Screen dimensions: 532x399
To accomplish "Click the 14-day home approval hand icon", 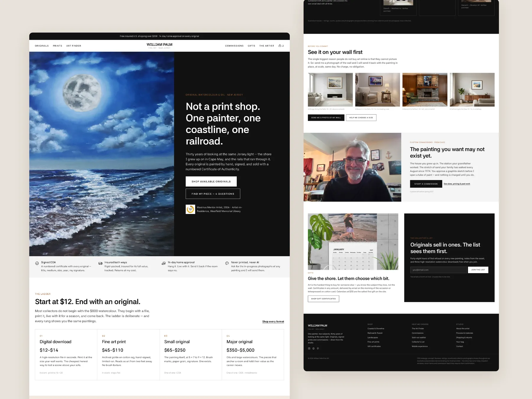I will 164,263.
